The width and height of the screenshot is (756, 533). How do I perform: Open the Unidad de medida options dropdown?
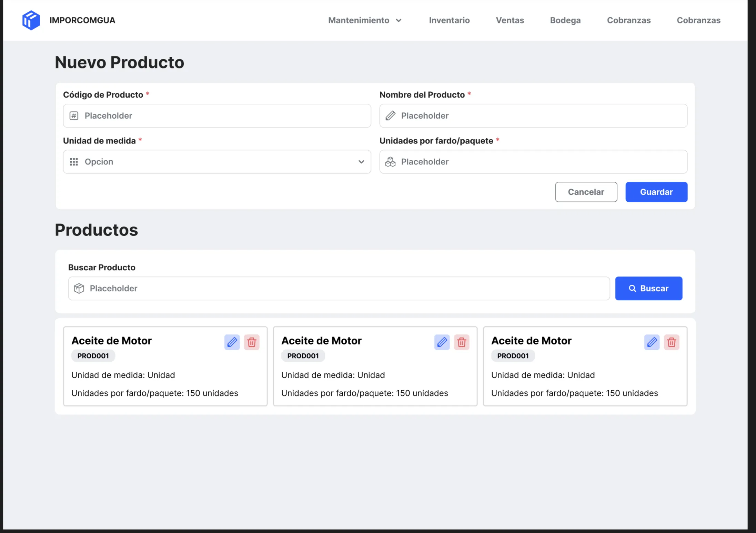(x=361, y=162)
